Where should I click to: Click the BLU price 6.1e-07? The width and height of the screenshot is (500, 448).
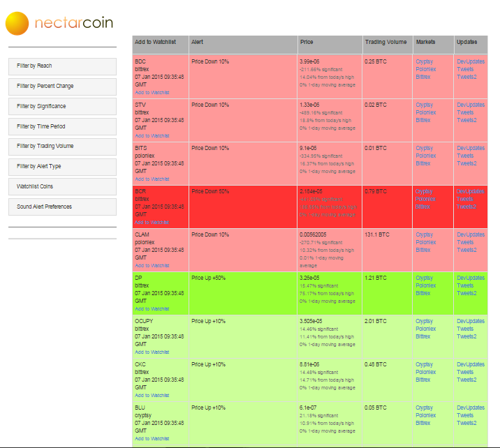[x=308, y=408]
